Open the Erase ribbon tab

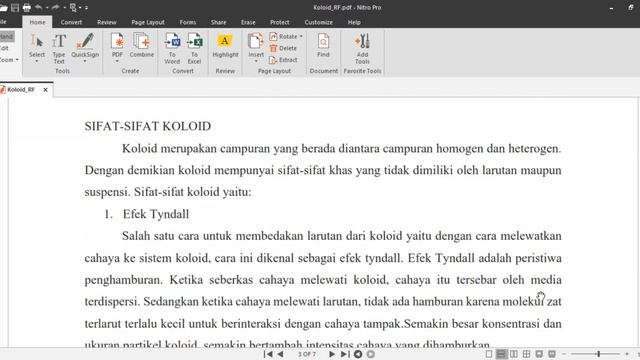tap(248, 22)
